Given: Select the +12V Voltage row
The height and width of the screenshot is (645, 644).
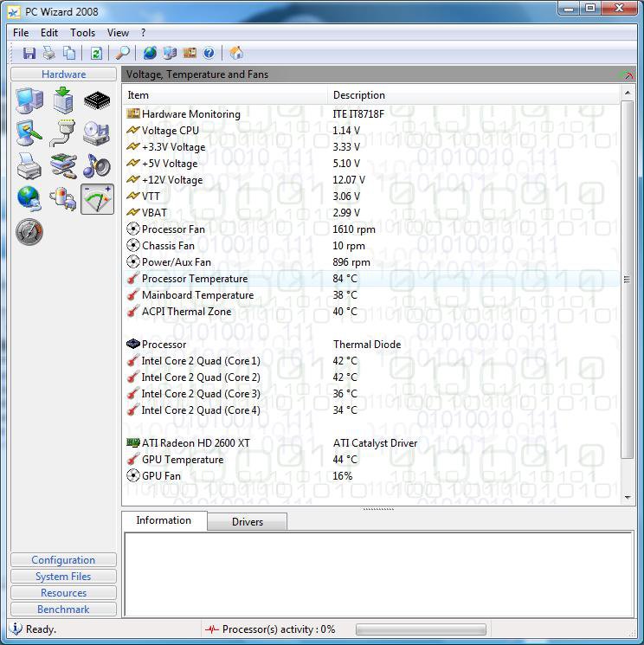Looking at the screenshot, I should 371,180.
